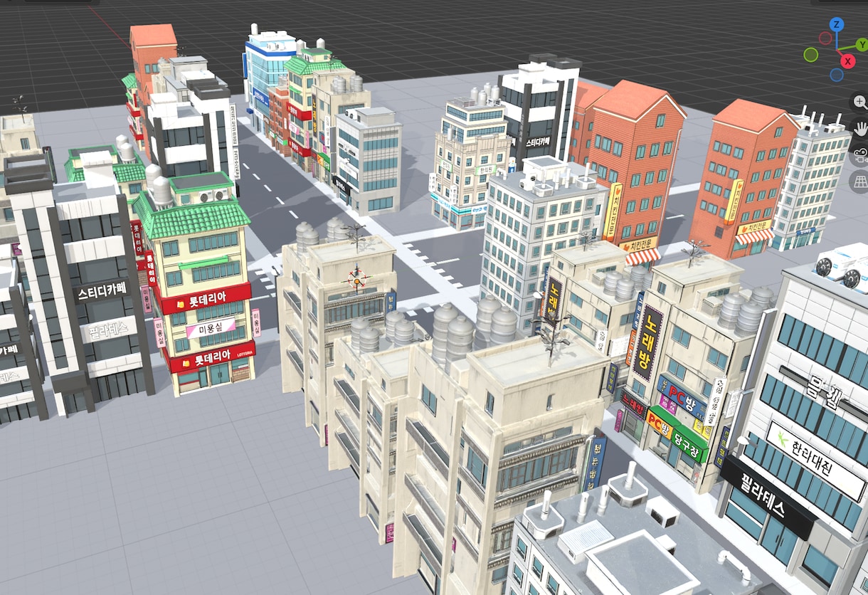
Task: Click the blue Z axis gizmo handle
Action: pyautogui.click(x=837, y=24)
